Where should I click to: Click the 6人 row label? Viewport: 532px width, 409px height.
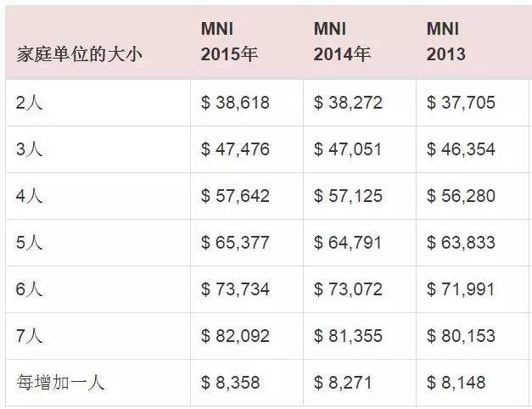click(29, 289)
